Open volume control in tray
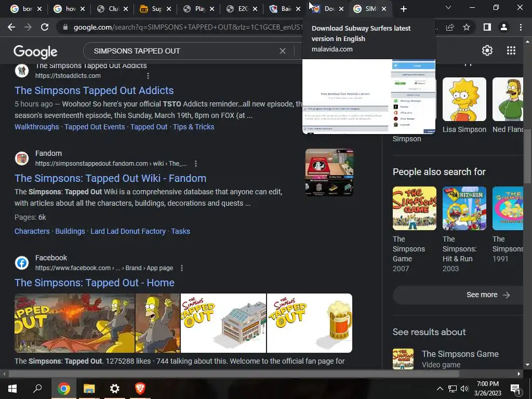The image size is (532, 399). 464,389
